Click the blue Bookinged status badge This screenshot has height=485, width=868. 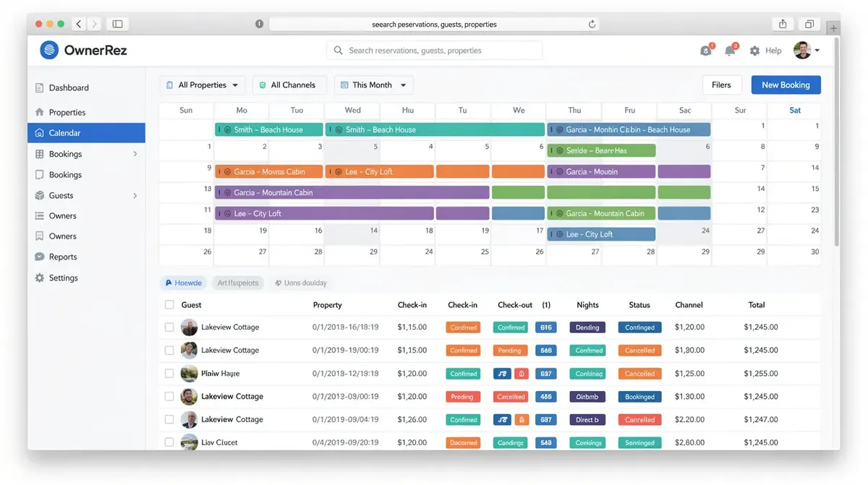(x=639, y=397)
